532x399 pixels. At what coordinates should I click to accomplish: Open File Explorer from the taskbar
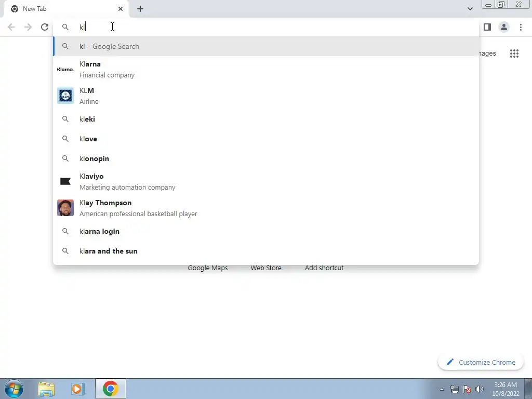46,389
